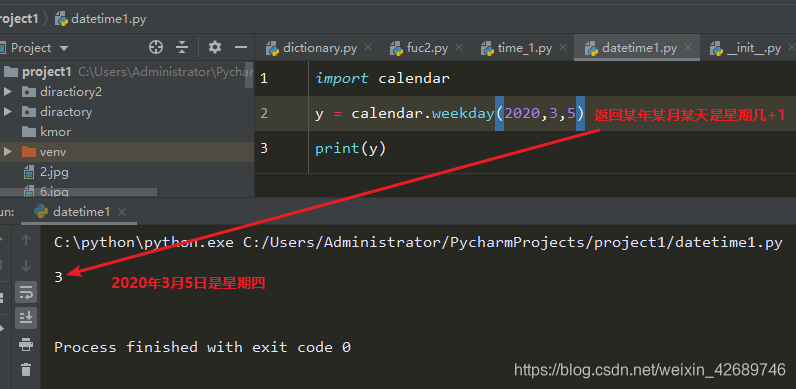The width and height of the screenshot is (796, 389).
Task: Hide the Project tool window
Action: pyautogui.click(x=241, y=48)
